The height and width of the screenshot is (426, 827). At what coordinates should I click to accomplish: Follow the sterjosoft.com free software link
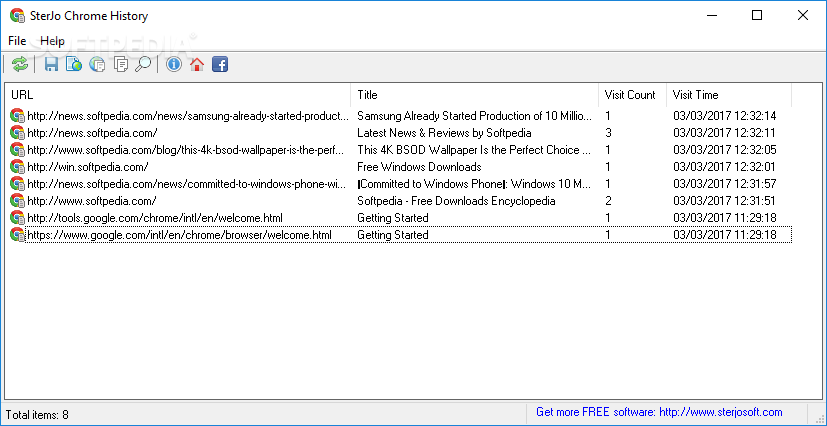tap(659, 412)
